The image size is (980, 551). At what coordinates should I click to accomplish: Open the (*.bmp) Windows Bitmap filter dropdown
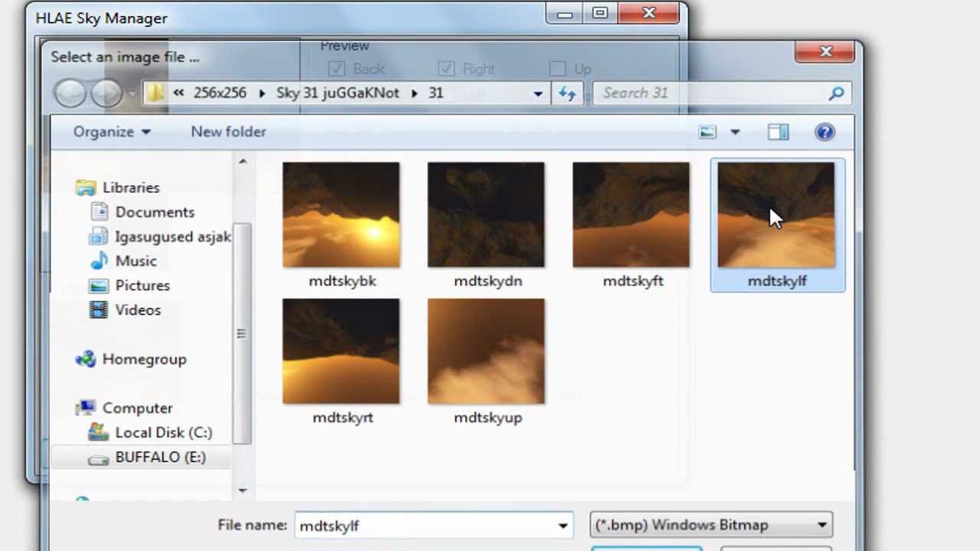711,525
